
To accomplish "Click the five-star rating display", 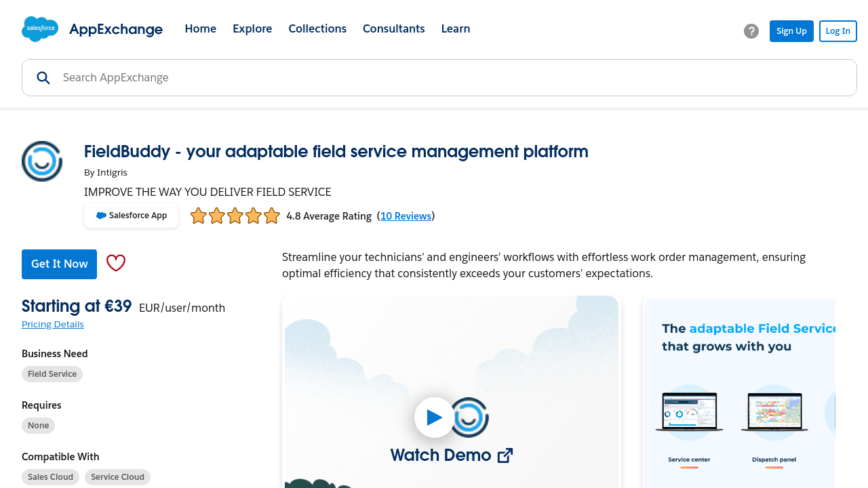I will (235, 216).
